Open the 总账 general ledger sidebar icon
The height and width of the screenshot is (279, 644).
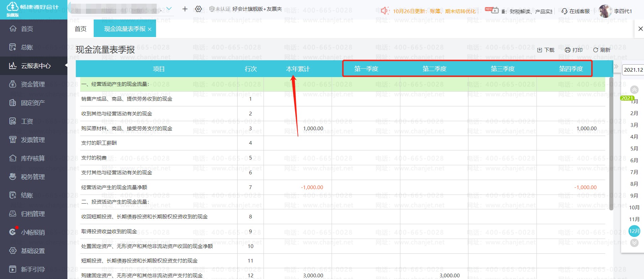tap(13, 47)
